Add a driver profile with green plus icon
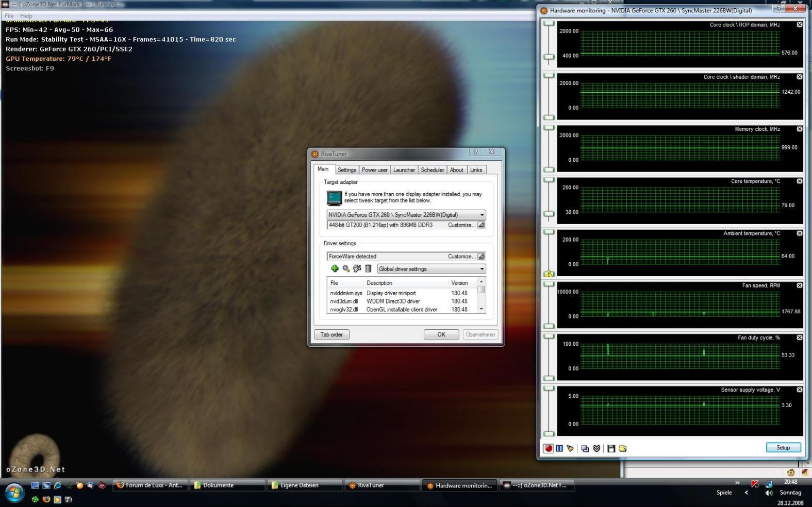812x507 pixels. [x=335, y=268]
